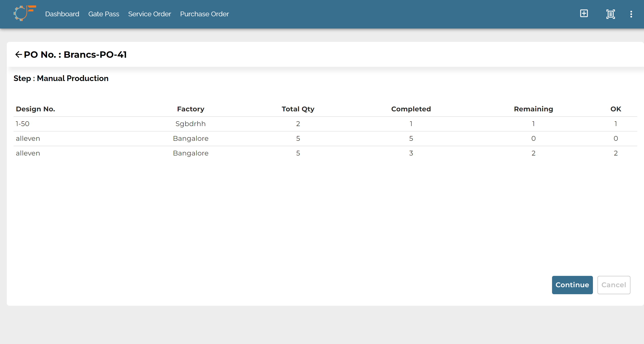
Task: Click the add new item icon
Action: pos(584,14)
